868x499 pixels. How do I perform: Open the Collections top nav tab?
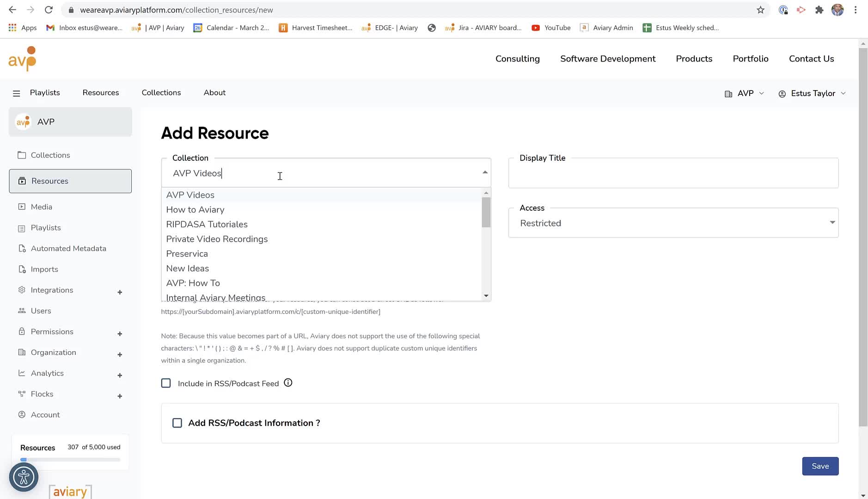tap(161, 92)
